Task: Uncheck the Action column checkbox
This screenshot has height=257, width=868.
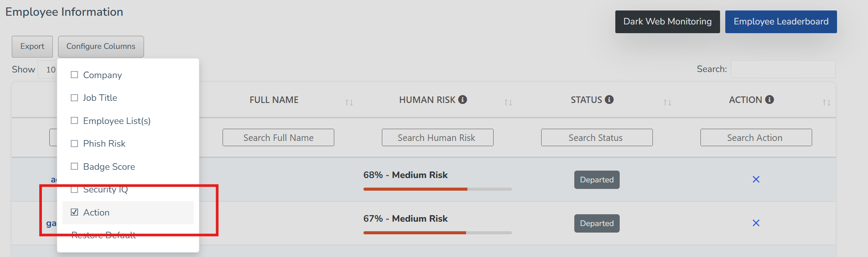Action: point(75,212)
